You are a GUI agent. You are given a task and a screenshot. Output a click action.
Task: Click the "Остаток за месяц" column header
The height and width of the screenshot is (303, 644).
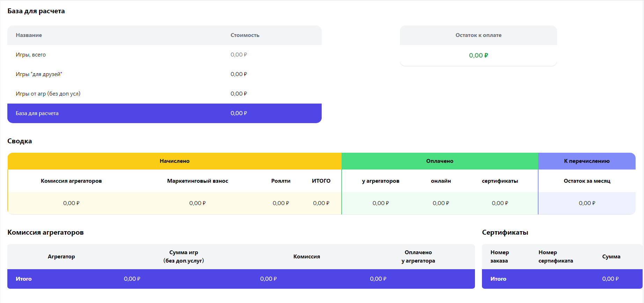click(587, 181)
